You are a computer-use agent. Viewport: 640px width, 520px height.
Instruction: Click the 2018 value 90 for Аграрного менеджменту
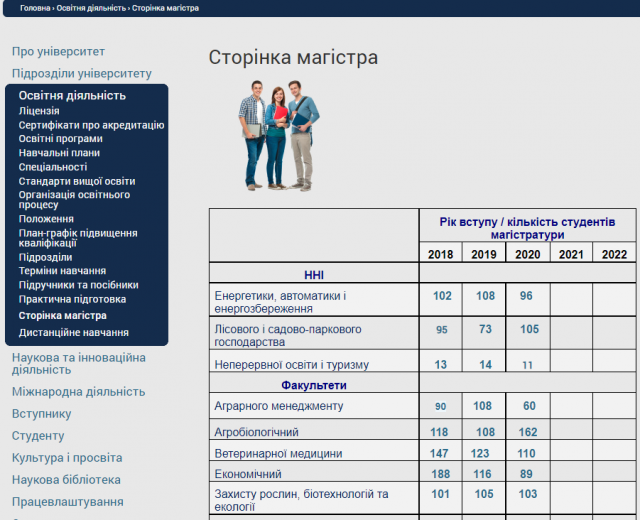coord(440,407)
